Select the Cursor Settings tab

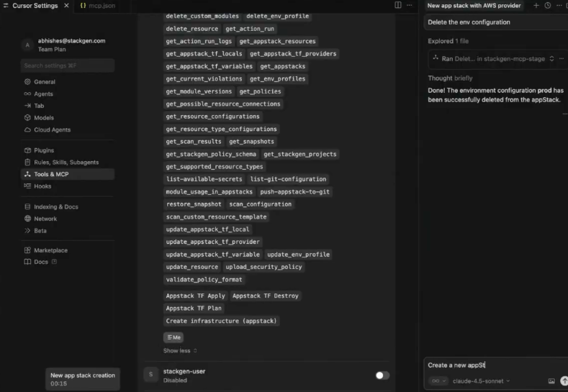(35, 6)
